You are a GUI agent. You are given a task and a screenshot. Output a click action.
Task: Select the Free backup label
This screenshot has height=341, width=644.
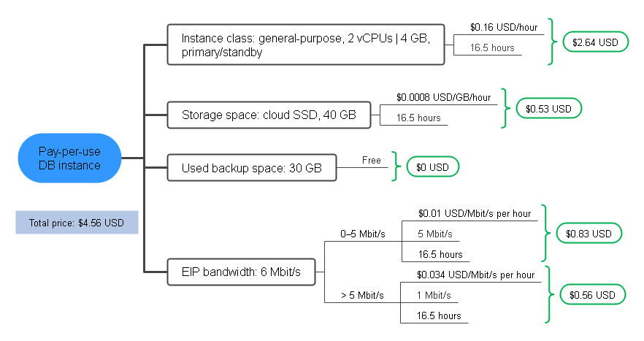tap(371, 160)
